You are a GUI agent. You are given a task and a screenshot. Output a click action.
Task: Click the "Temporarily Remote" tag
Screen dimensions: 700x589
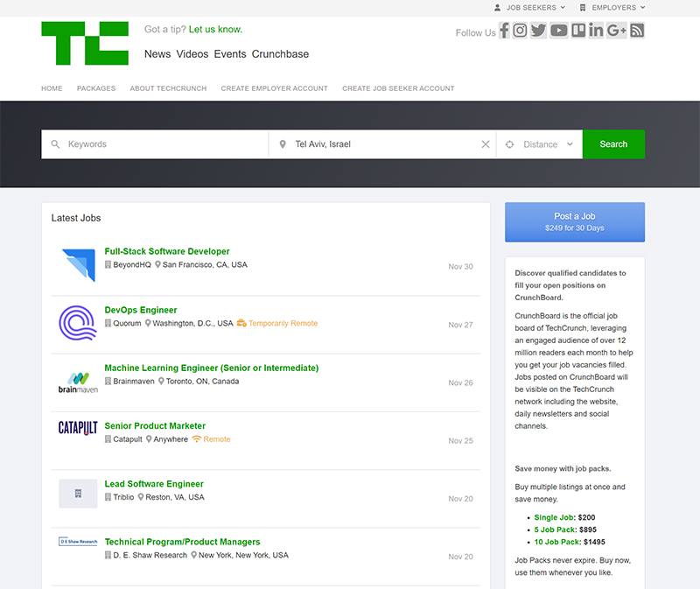(277, 323)
